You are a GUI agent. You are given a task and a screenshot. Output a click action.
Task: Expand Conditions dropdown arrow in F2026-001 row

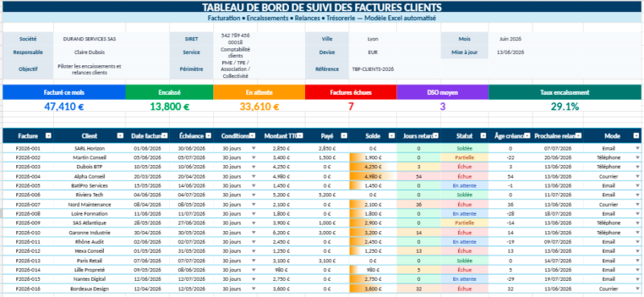(x=254, y=148)
